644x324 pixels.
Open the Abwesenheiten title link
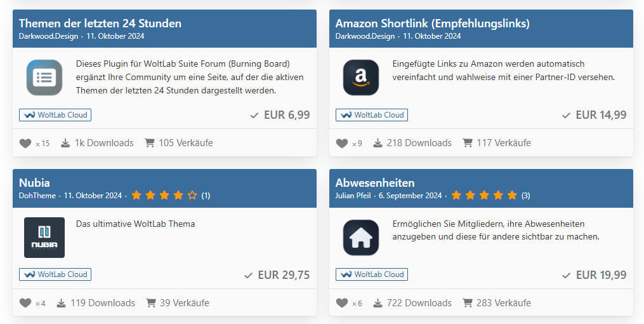(375, 183)
